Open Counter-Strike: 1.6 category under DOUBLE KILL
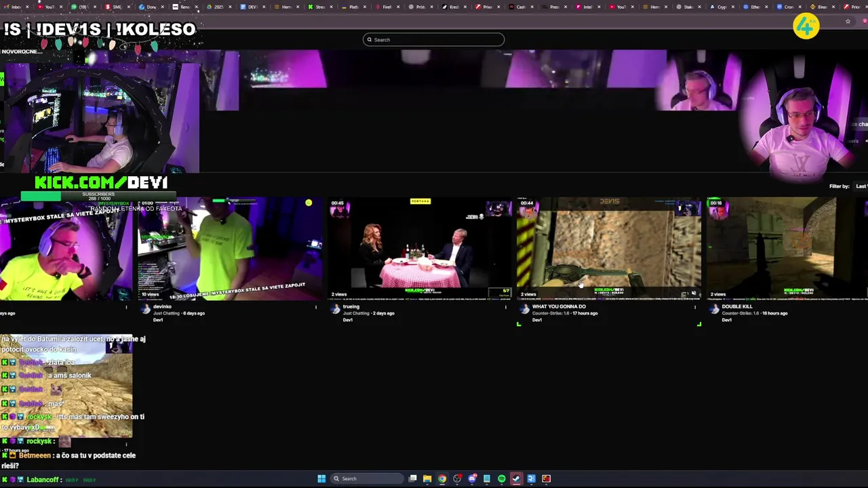This screenshot has width=868, height=488. tap(739, 313)
